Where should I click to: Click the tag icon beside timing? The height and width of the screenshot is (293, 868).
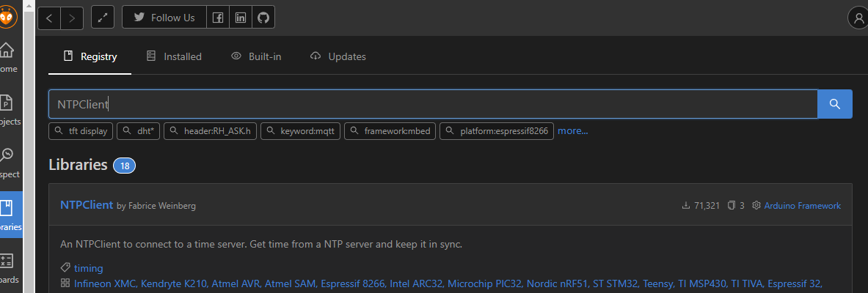(x=65, y=268)
